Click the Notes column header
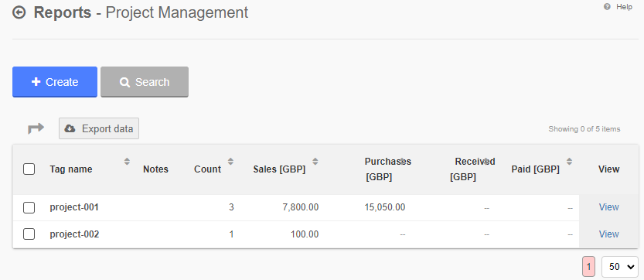Viewport: 644px width, 280px height. click(155, 169)
